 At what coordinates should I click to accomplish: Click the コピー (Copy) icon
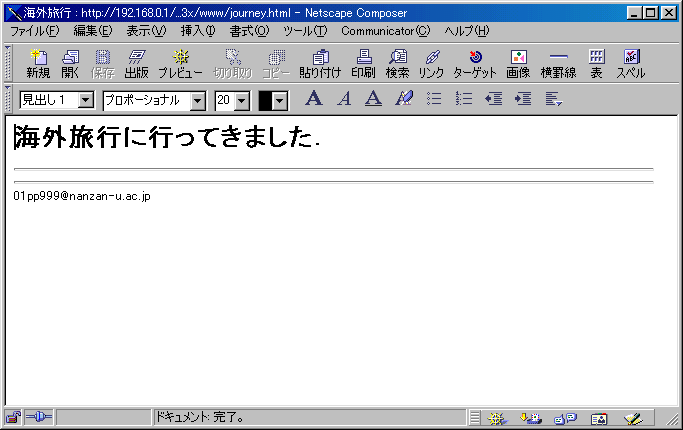(x=276, y=64)
